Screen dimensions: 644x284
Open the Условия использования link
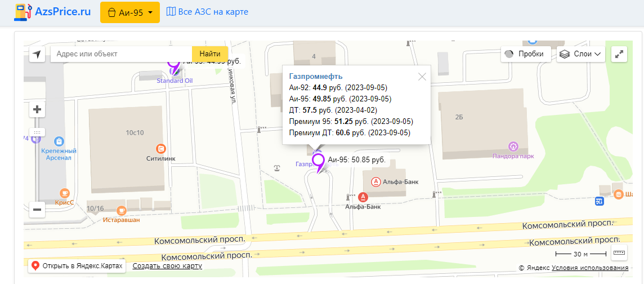click(x=590, y=268)
